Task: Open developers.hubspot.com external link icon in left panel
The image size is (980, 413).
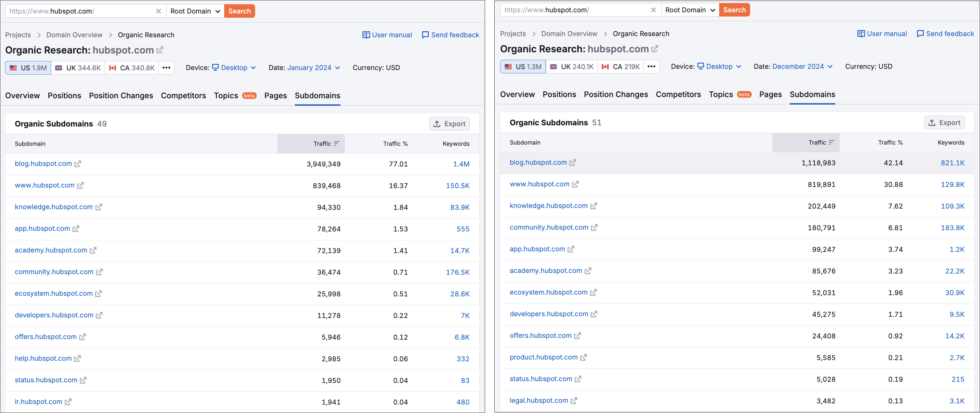Action: click(x=99, y=316)
